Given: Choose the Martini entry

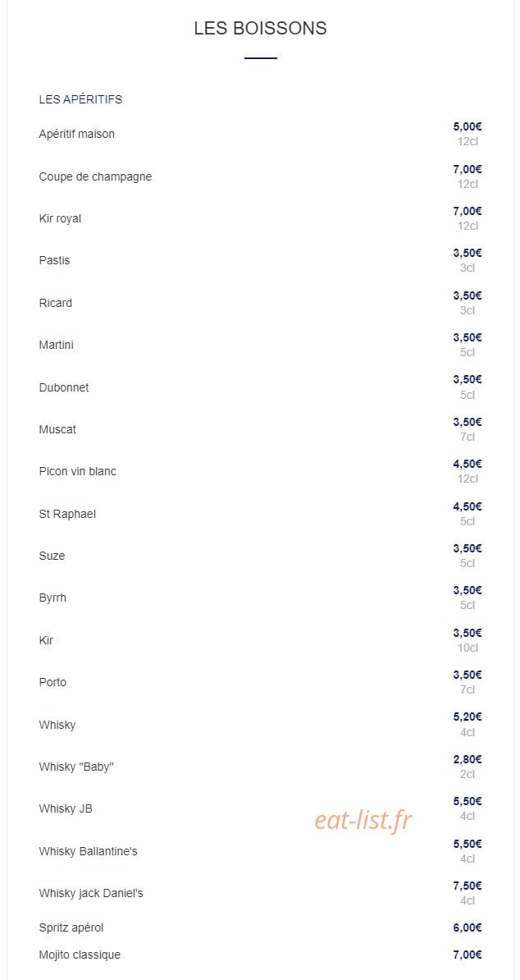Looking at the screenshot, I should pyautogui.click(x=56, y=345).
